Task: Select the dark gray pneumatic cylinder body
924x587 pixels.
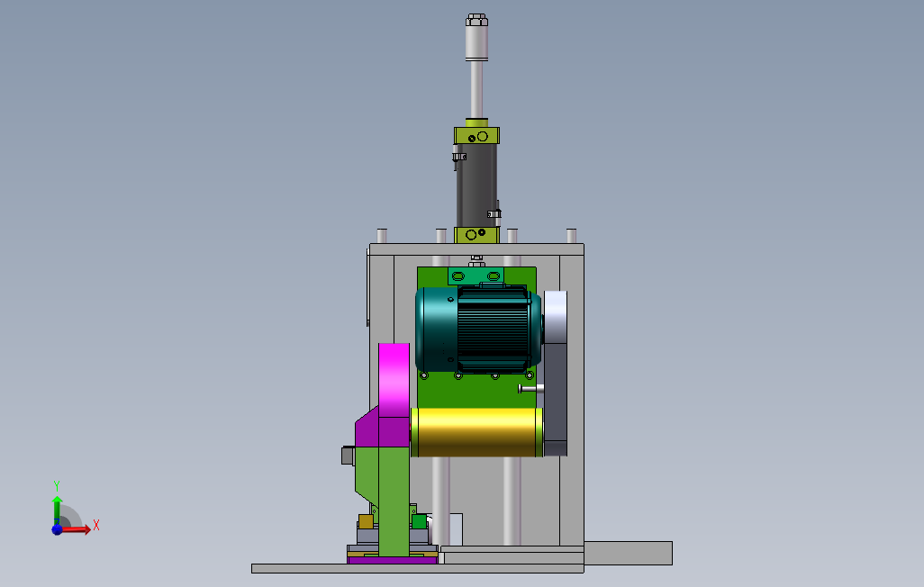Action: [476, 185]
